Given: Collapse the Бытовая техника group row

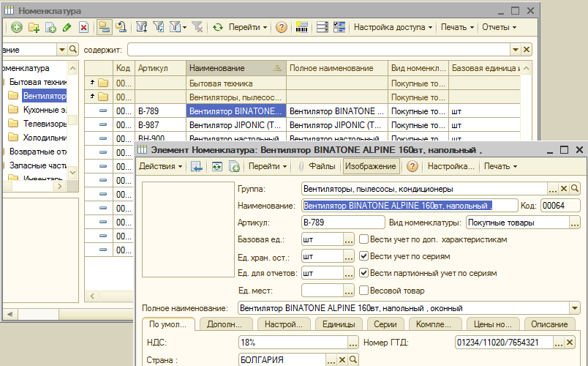Looking at the screenshot, I should pyautogui.click(x=92, y=82).
